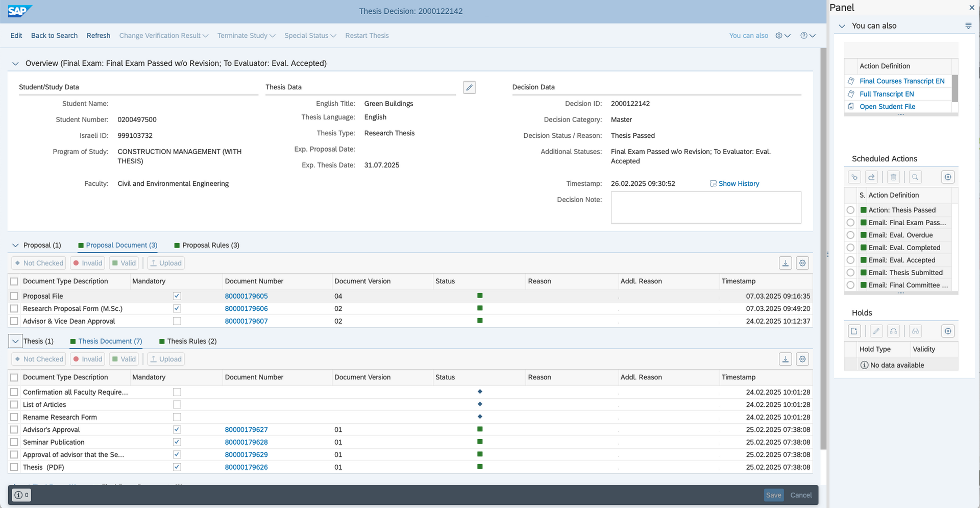This screenshot has width=980, height=508.
Task: Expand the Terminate Study menu
Action: [x=246, y=36]
